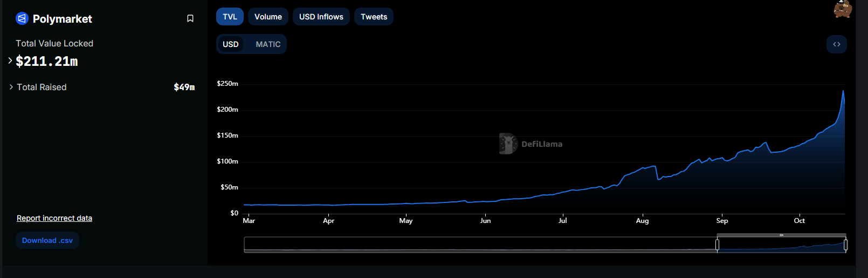Screen dimensions: 868x278
Task: Show Tweets on the chart
Action: [374, 17]
